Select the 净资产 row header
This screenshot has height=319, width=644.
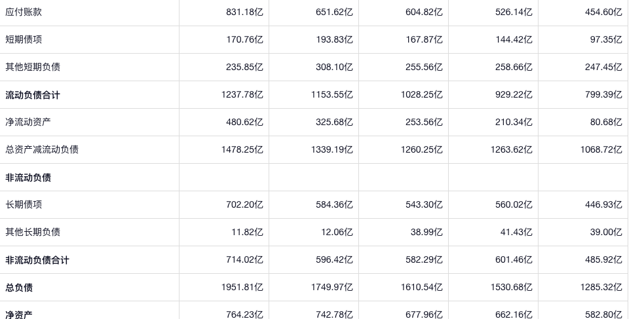point(19,315)
